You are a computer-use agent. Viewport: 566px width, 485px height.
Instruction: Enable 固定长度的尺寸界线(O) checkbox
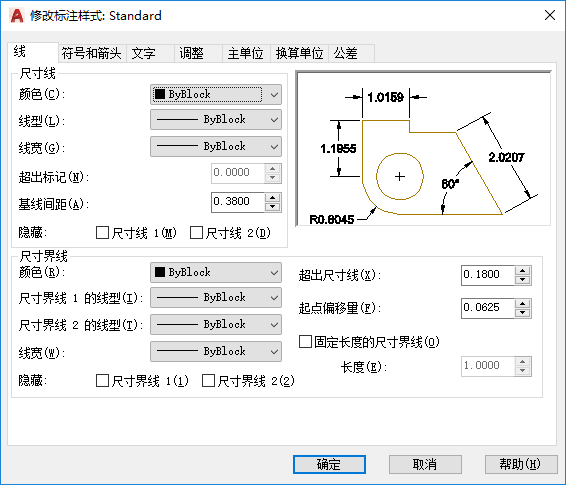coord(305,341)
